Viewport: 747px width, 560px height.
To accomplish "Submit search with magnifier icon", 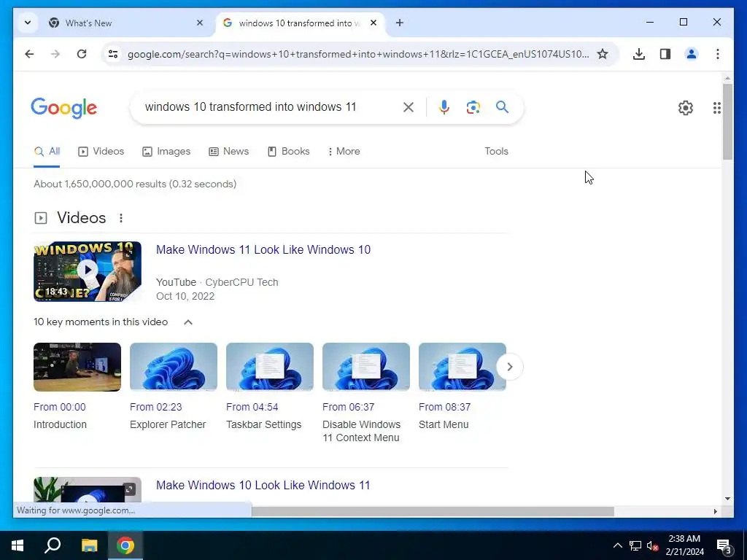I will (502, 106).
